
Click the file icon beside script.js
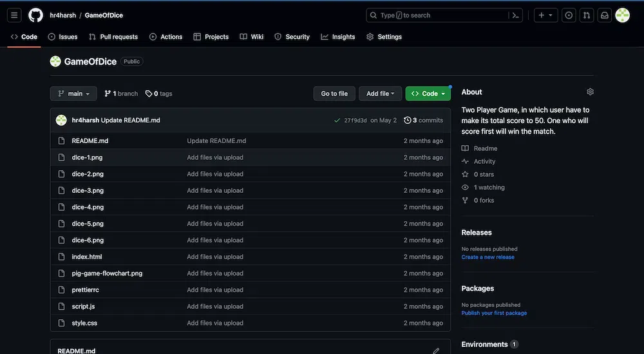tap(62, 306)
